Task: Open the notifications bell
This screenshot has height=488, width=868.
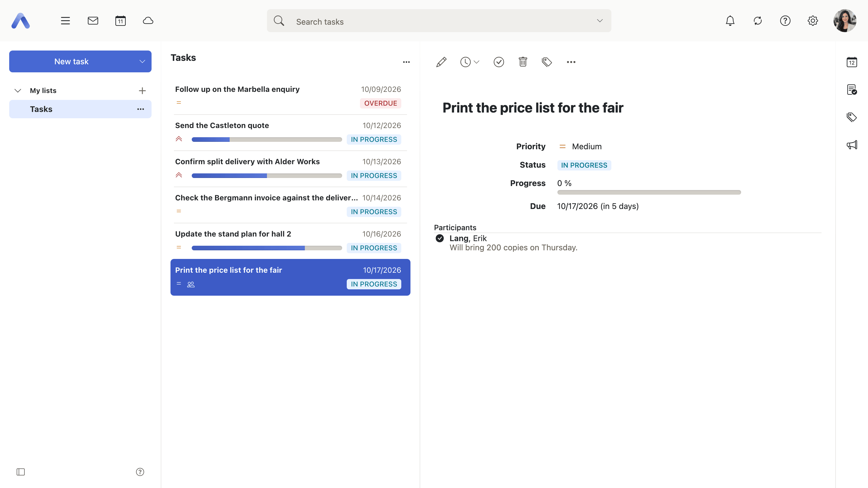Action: click(730, 21)
